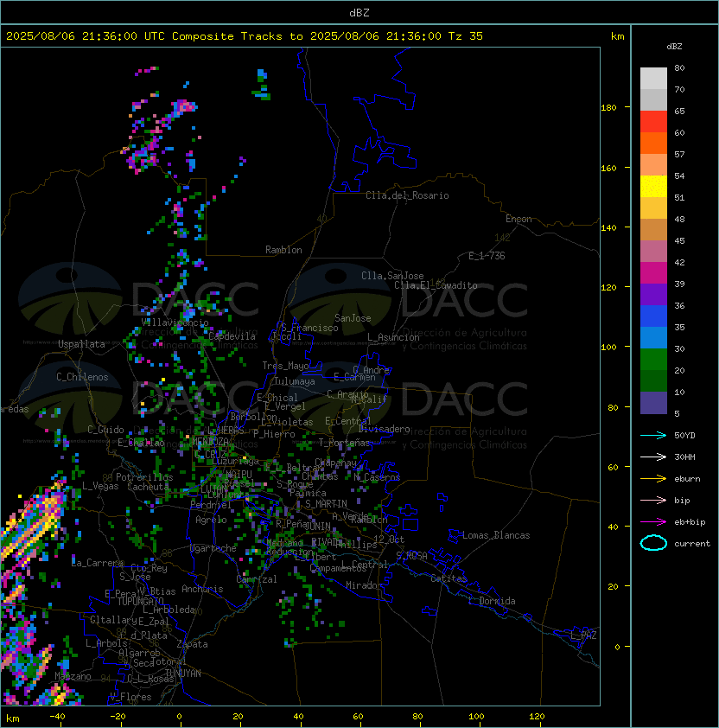Viewport: 719px width, 728px height.
Task: Click the cyan ellipse 'current' legend icon
Action: click(653, 543)
